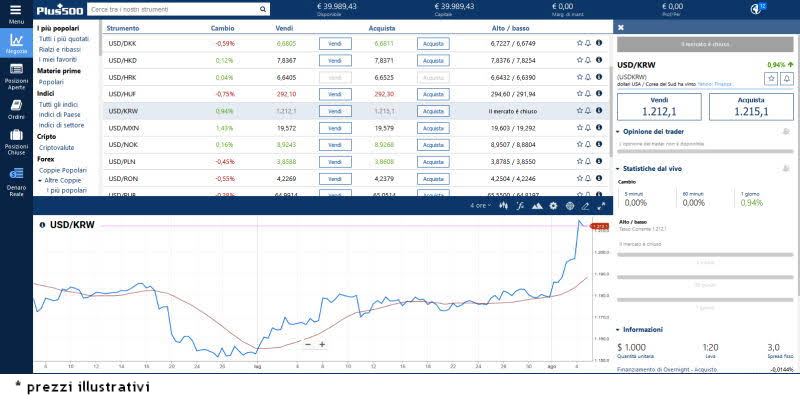Screen dimensions: 800x400
Task: Toggle favorite star for USD/DKK row
Action: (579, 44)
